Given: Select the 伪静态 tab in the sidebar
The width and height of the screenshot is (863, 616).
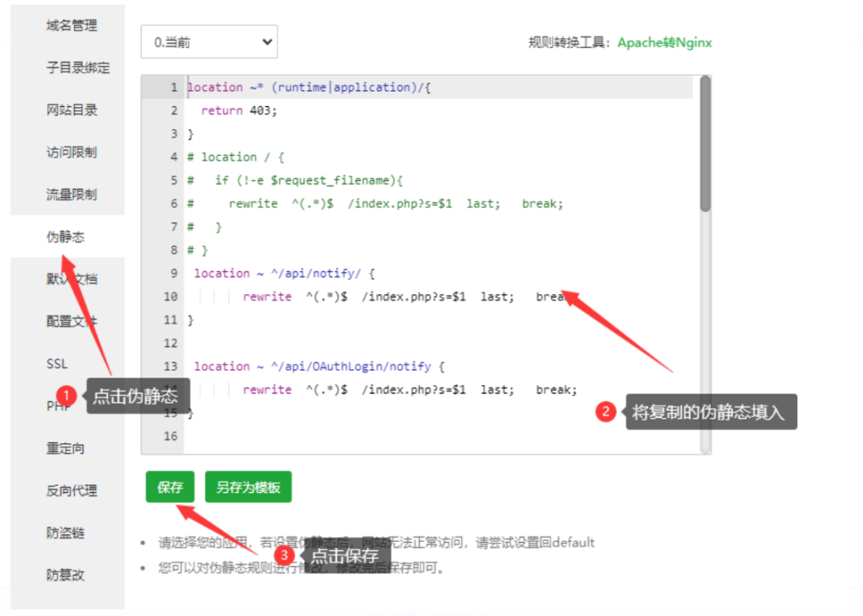Looking at the screenshot, I should tap(67, 236).
